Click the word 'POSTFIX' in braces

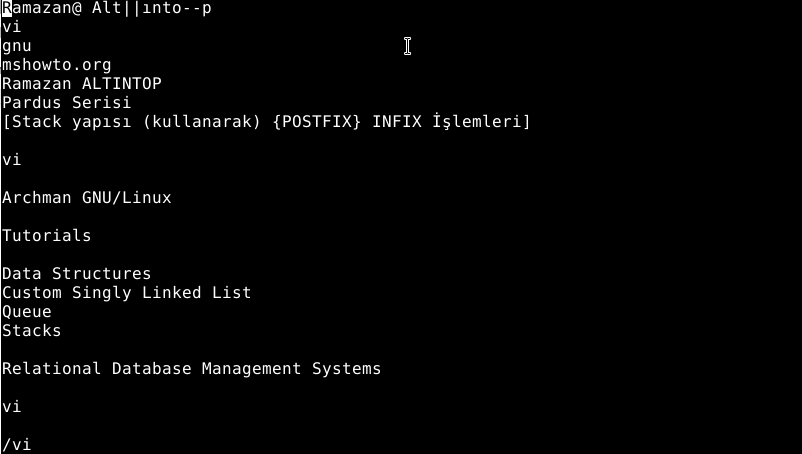click(x=317, y=122)
